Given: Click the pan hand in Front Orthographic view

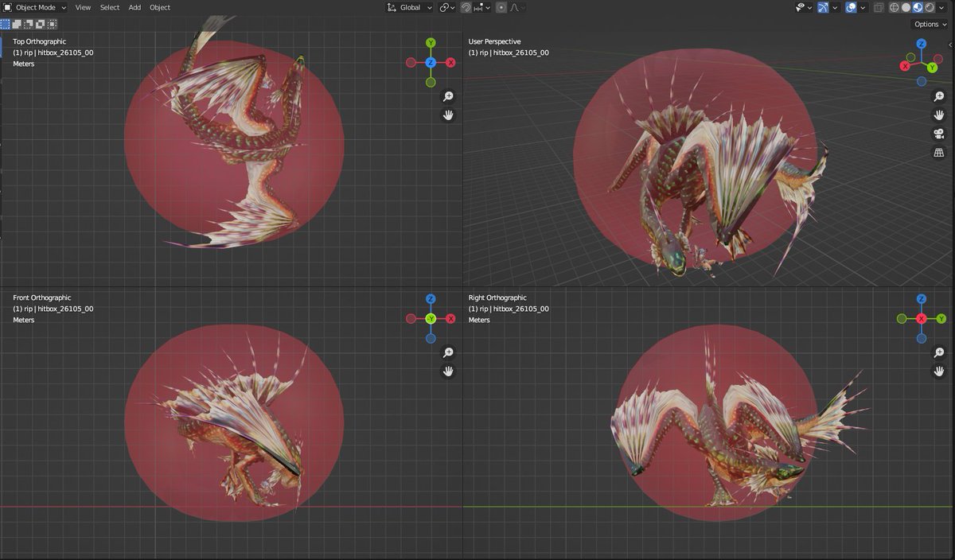Looking at the screenshot, I should point(448,371).
